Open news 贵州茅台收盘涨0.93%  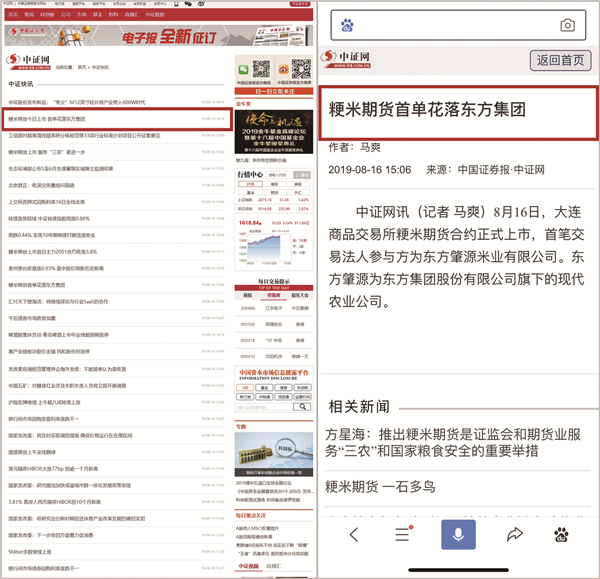point(56,268)
